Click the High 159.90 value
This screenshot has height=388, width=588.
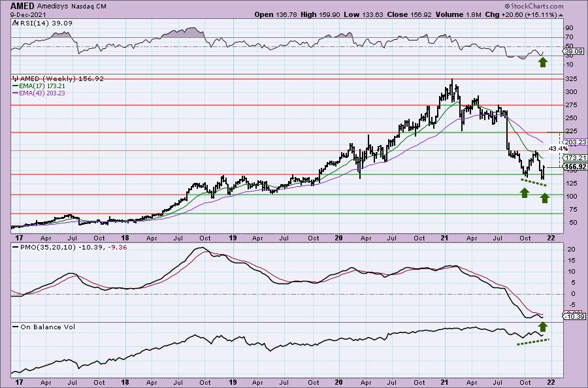(320, 14)
